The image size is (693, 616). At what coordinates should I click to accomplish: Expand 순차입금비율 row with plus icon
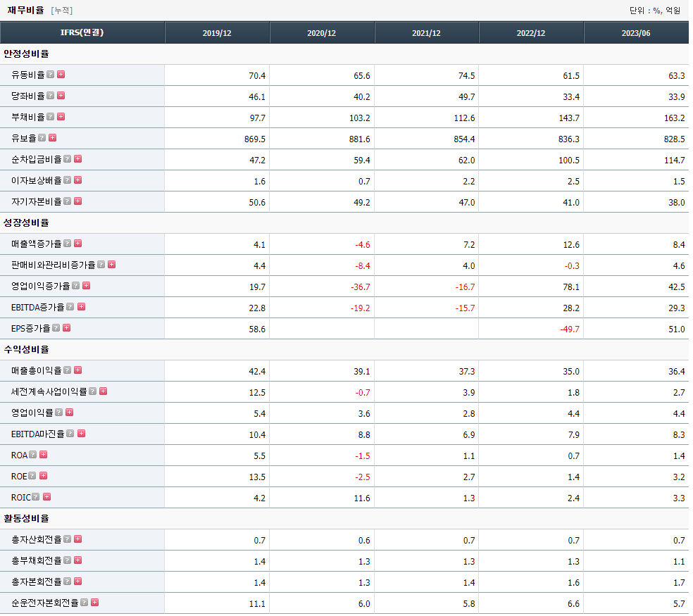click(x=77, y=158)
